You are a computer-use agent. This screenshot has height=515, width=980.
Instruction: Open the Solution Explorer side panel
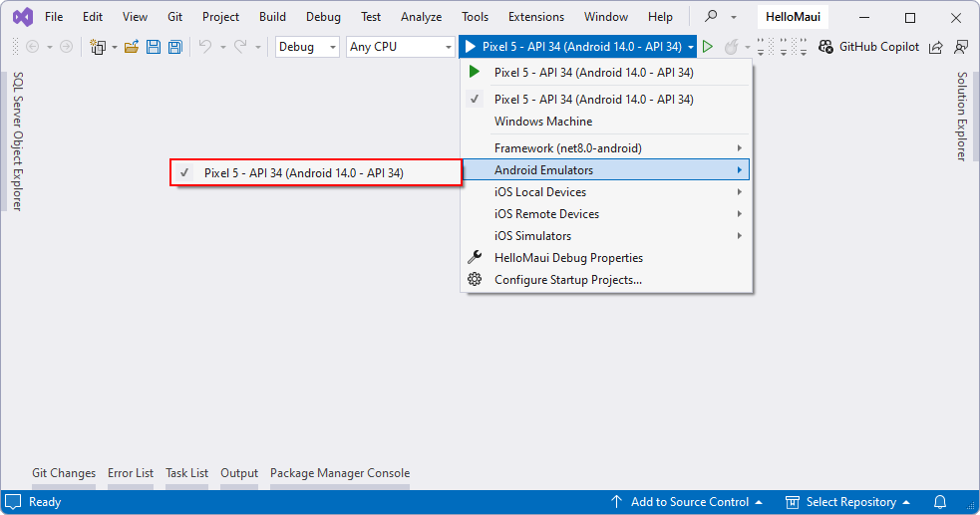point(962,116)
